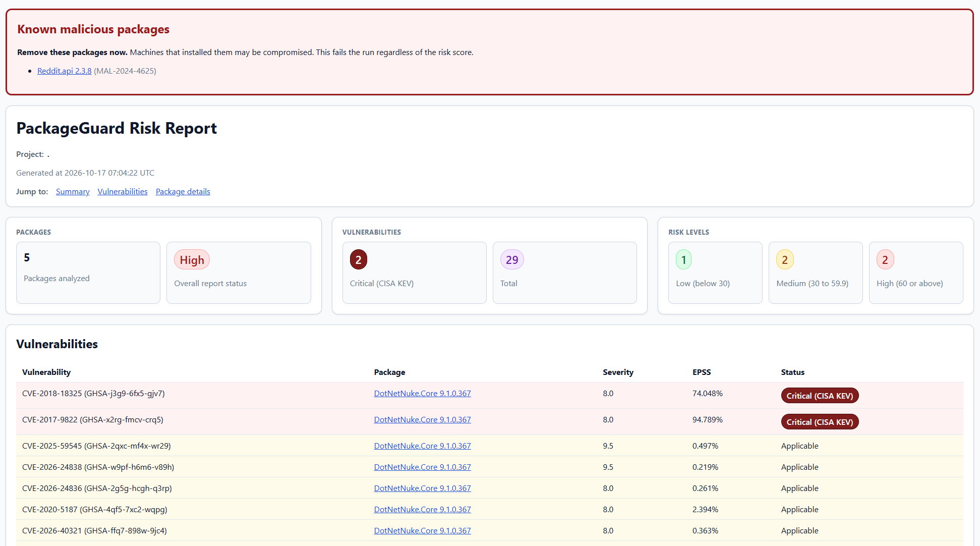
Task: Click the critical CISA KEV count badge 2
Action: pos(359,260)
